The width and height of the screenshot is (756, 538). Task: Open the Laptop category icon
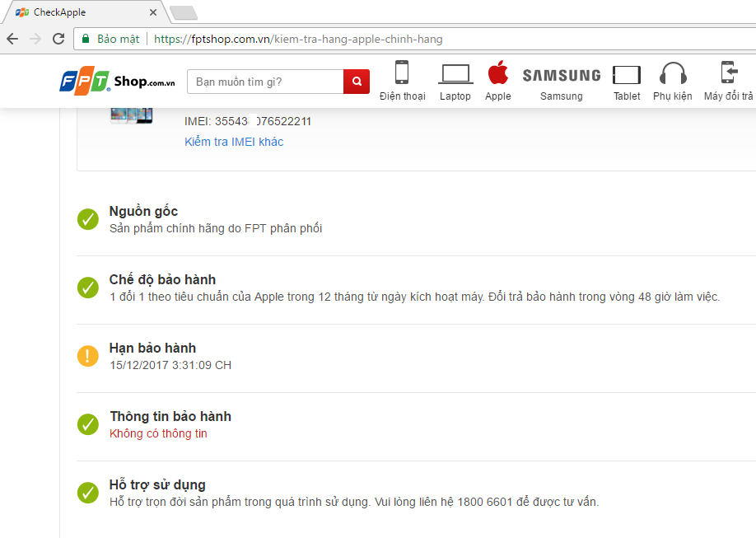coord(455,74)
